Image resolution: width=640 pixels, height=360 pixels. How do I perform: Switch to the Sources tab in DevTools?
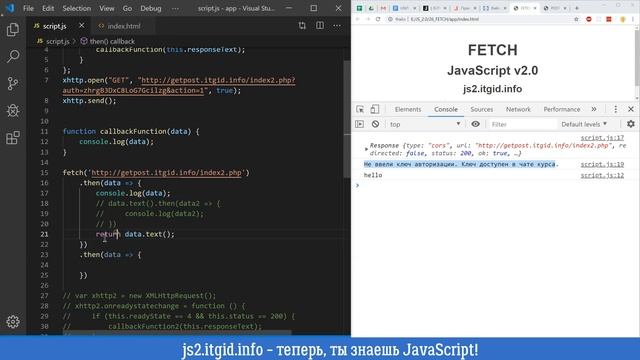[x=482, y=109]
